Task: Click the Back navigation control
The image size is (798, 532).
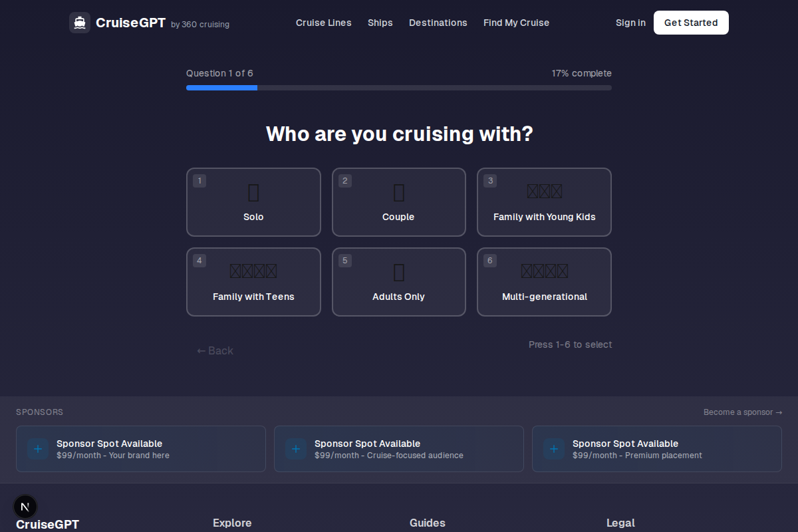Action: [x=215, y=350]
